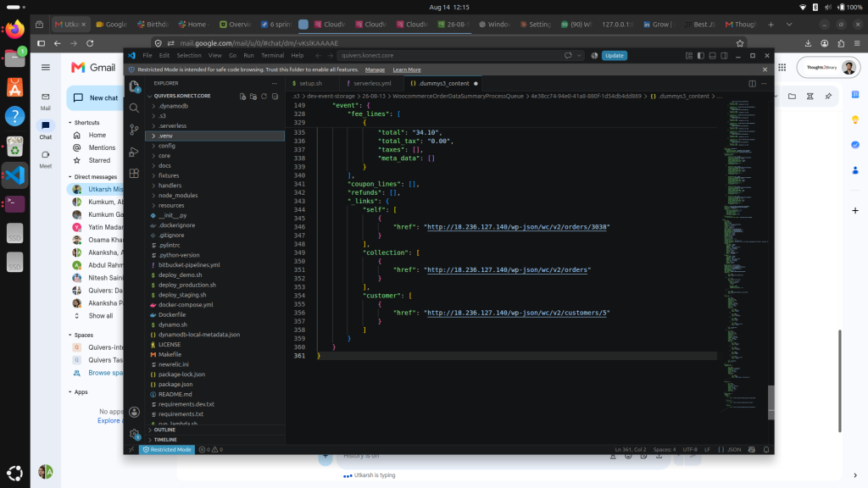Open the Extensions view in VS Code
Viewport: 868px width, 488px height.
(x=134, y=173)
